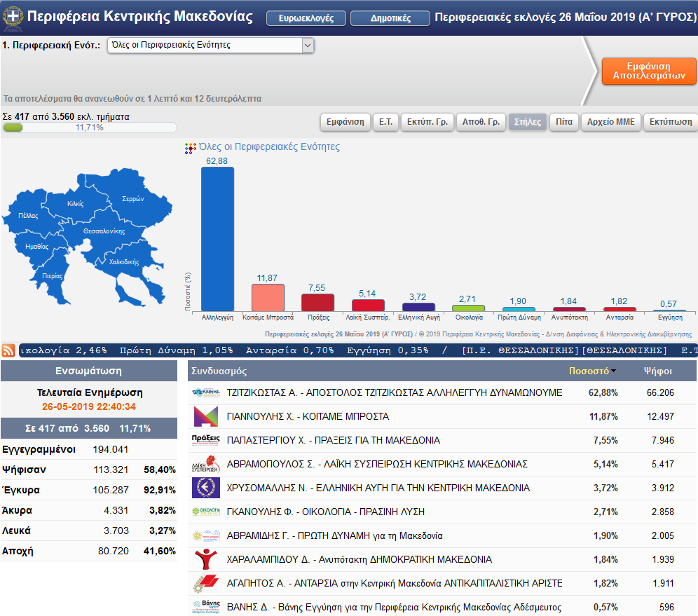
Task: Click the Αρχείο ΜΜΕ button
Action: point(610,122)
